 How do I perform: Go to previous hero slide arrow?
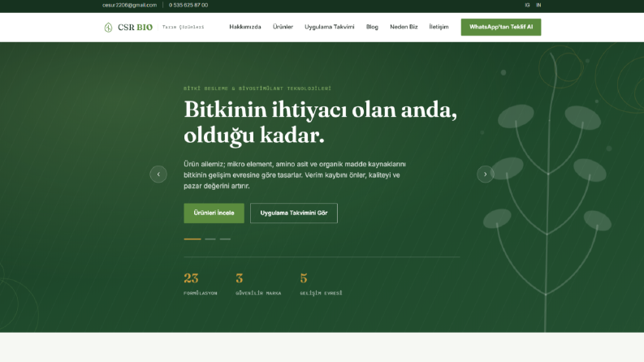pyautogui.click(x=158, y=174)
